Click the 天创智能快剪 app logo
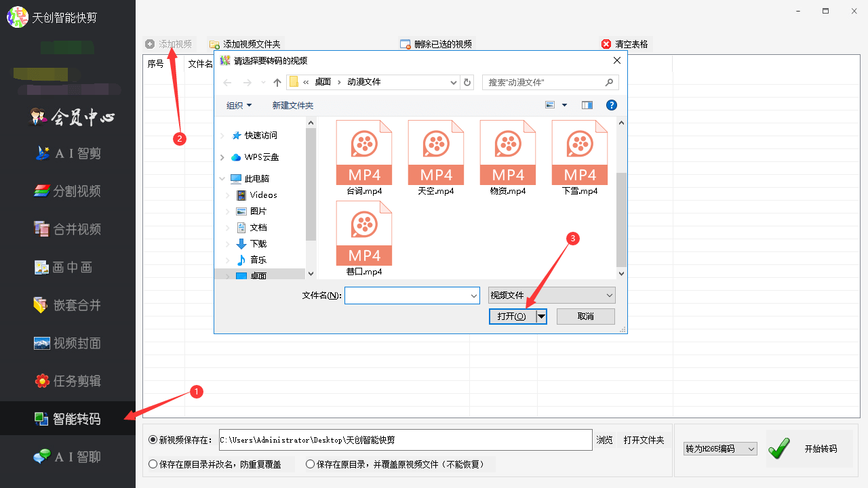Viewport: 868px width, 488px height. (x=18, y=17)
